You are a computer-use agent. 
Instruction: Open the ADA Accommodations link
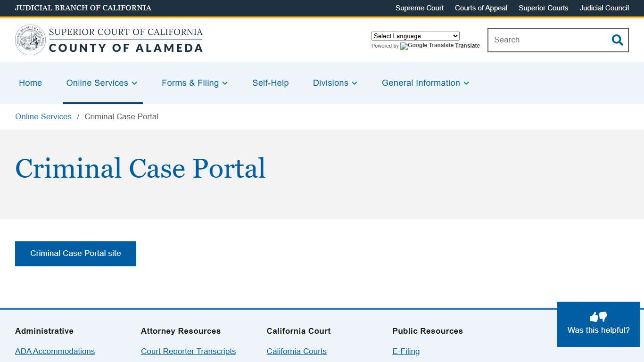[55, 351]
